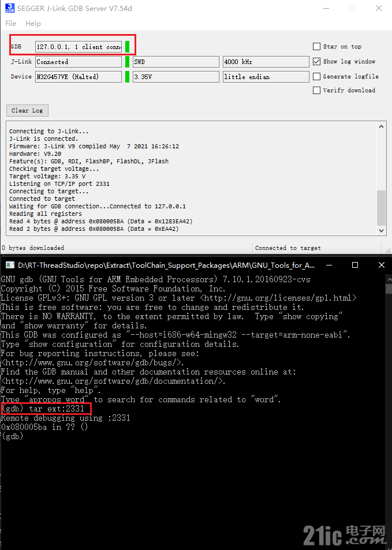Click the gnu.org/software/gdb/documentation URL text
This screenshot has width=392, height=550.
113,381
